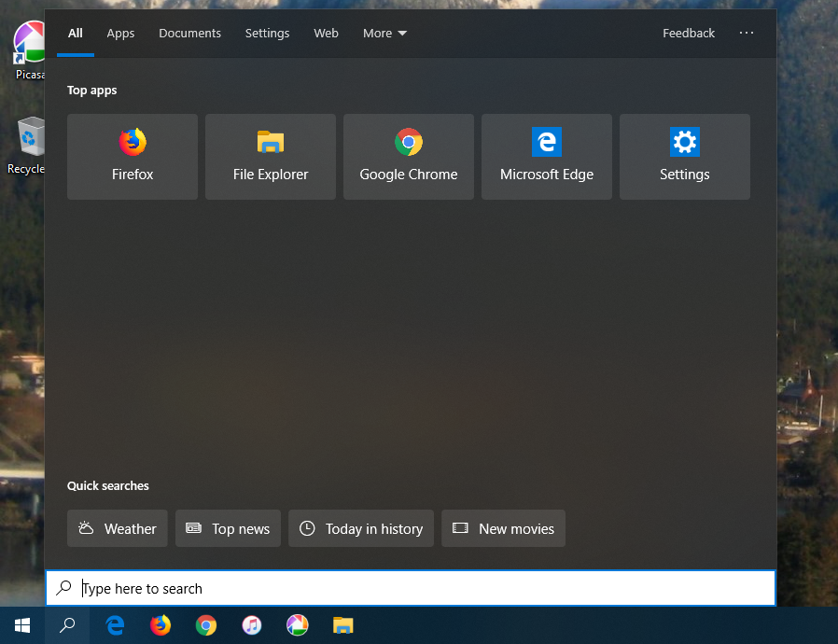The height and width of the screenshot is (644, 838).
Task: Select the Recycle Bin desktop icon
Action: (27, 146)
